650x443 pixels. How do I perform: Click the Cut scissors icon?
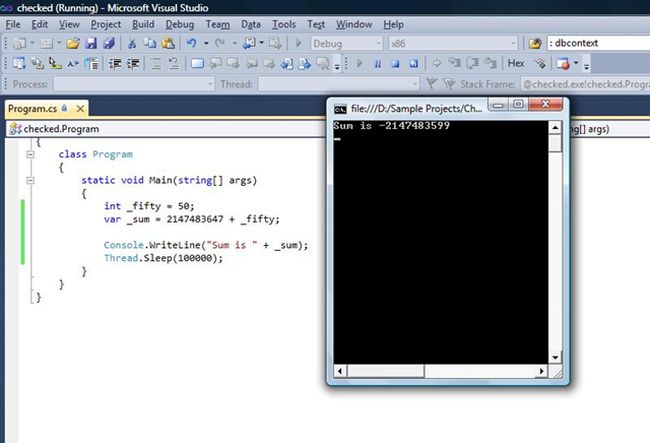[x=132, y=43]
